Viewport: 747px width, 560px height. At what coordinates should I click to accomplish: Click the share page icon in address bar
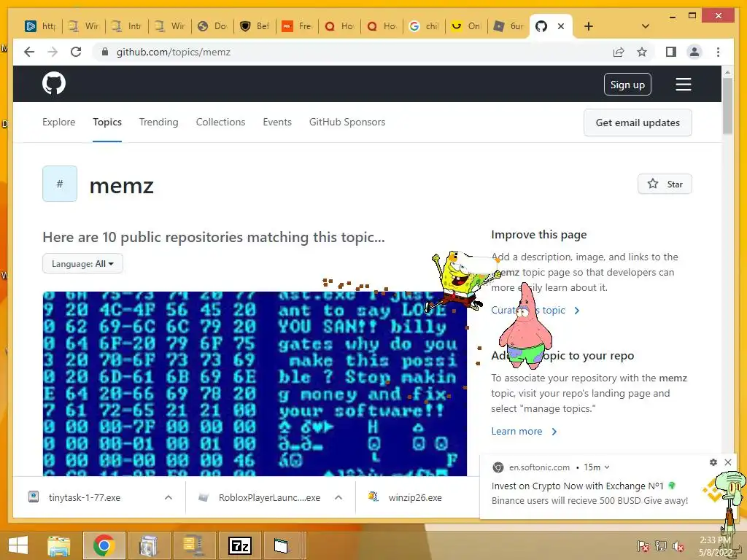pyautogui.click(x=619, y=52)
